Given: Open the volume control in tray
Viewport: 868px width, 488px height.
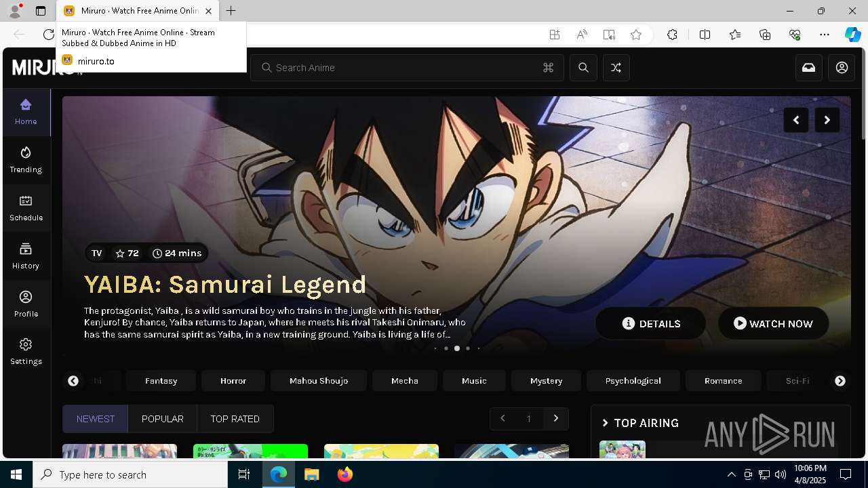Looking at the screenshot, I should point(781,474).
